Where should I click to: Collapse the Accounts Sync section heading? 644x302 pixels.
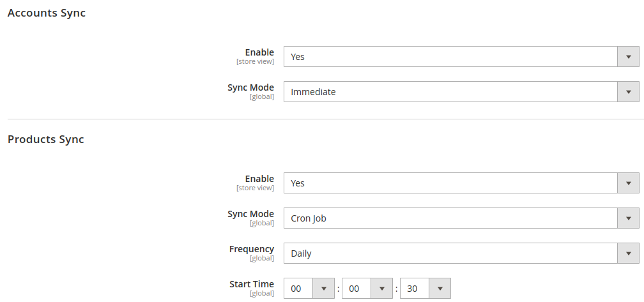(47, 13)
